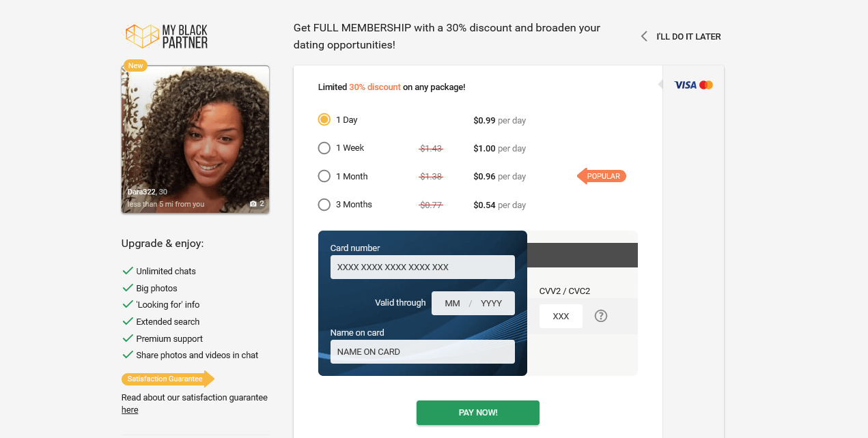
Task: Click the Satisfaction Guarantee yellow tag
Action: pos(168,379)
